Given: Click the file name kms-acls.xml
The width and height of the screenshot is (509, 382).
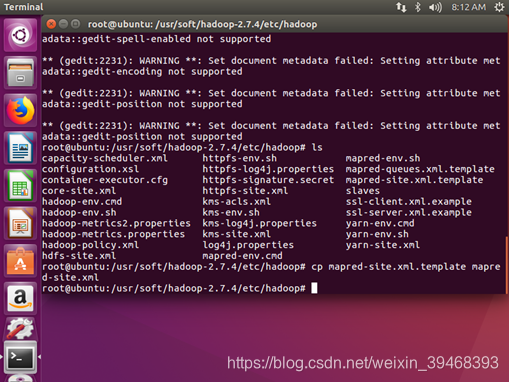Looking at the screenshot, I should coord(236,202).
